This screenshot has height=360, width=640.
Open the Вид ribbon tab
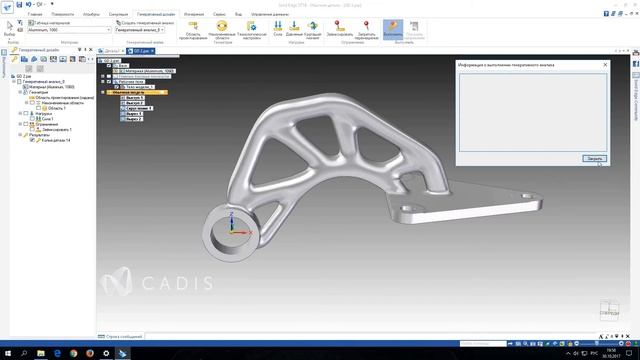click(238, 14)
